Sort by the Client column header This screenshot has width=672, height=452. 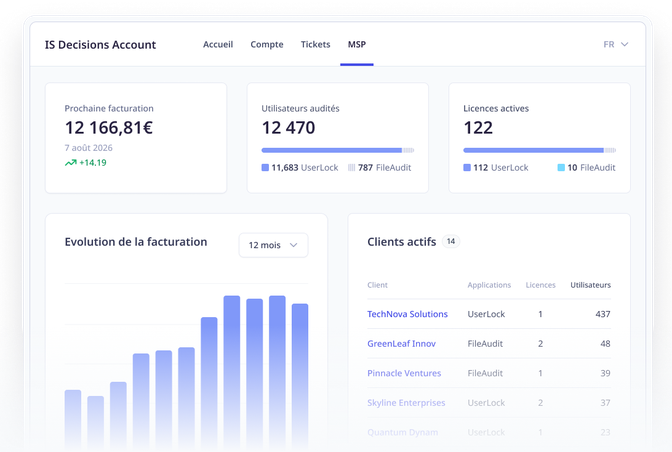[x=377, y=285]
